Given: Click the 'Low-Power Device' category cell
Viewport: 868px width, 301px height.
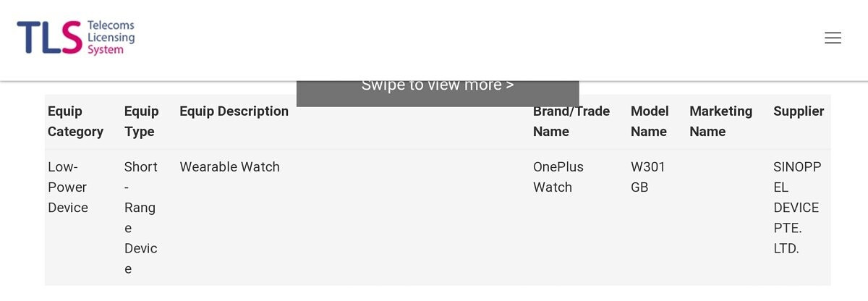Looking at the screenshot, I should coord(68,187).
